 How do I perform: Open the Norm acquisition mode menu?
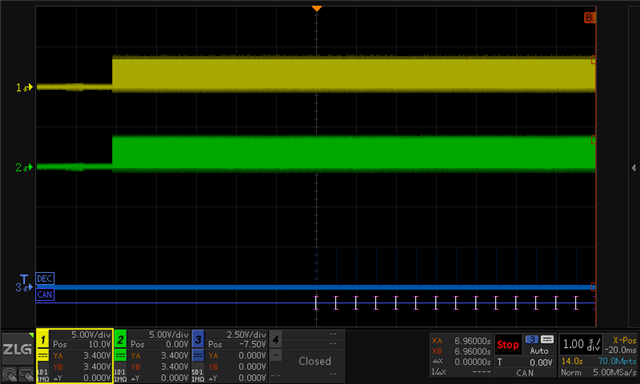pyautogui.click(x=570, y=373)
